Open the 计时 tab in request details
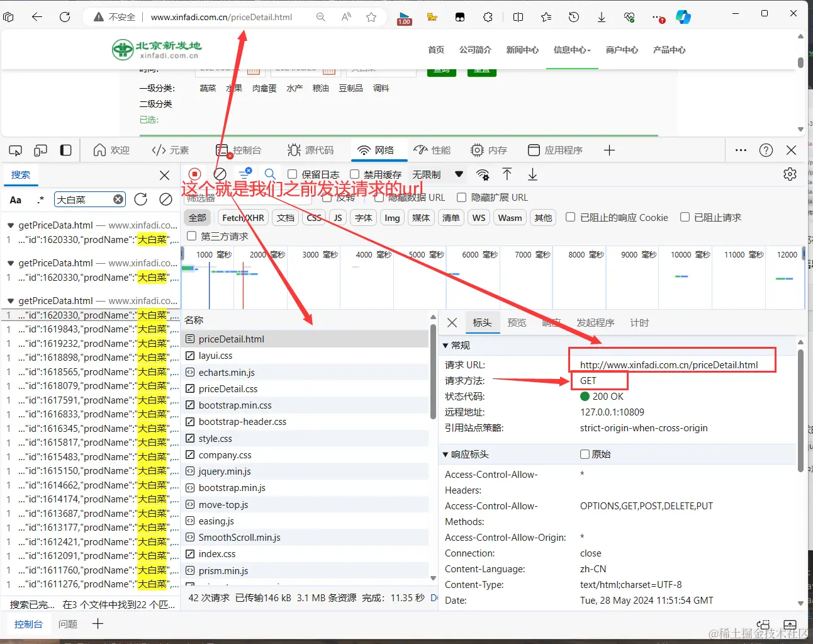This screenshot has height=644, width=813. [x=639, y=322]
